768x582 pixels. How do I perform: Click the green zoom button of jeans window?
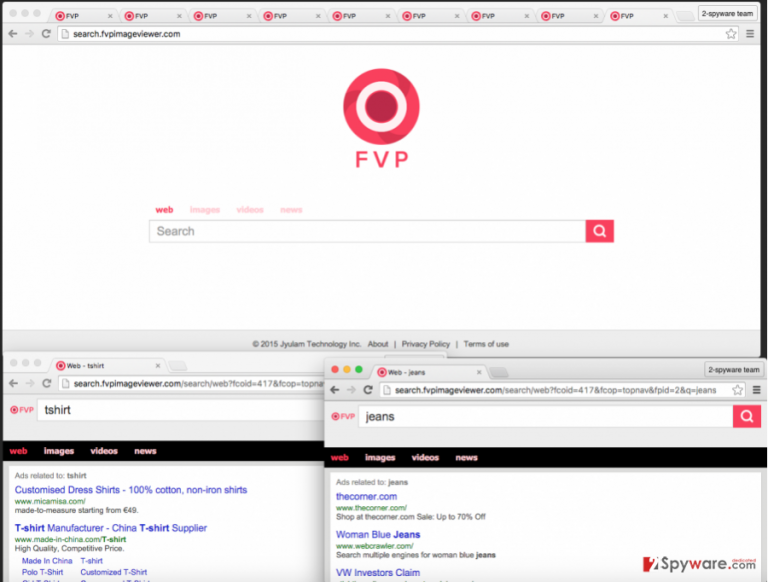(359, 369)
